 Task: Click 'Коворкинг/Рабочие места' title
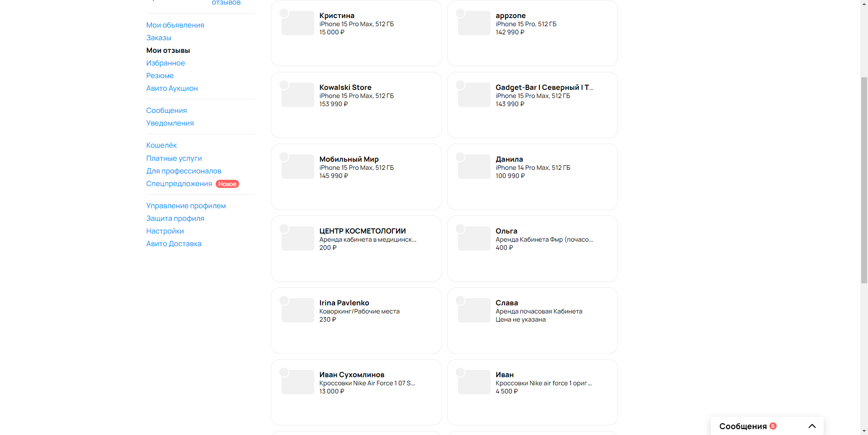click(x=359, y=311)
